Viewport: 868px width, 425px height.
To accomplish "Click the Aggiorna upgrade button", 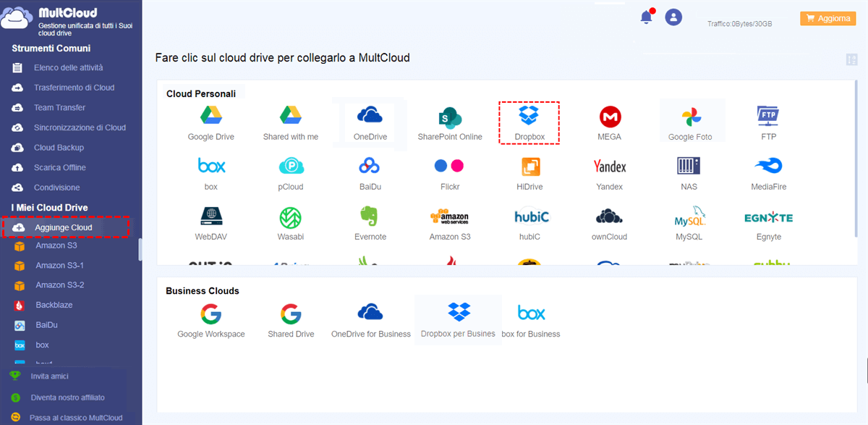I will coord(827,19).
